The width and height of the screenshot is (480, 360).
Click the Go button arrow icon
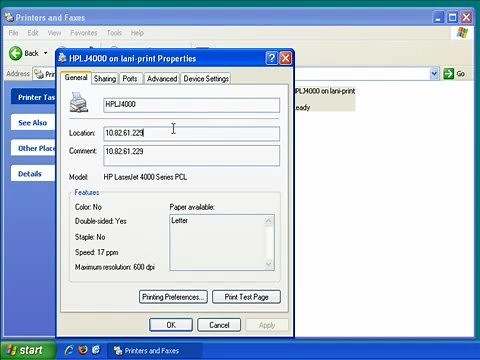pos(449,74)
